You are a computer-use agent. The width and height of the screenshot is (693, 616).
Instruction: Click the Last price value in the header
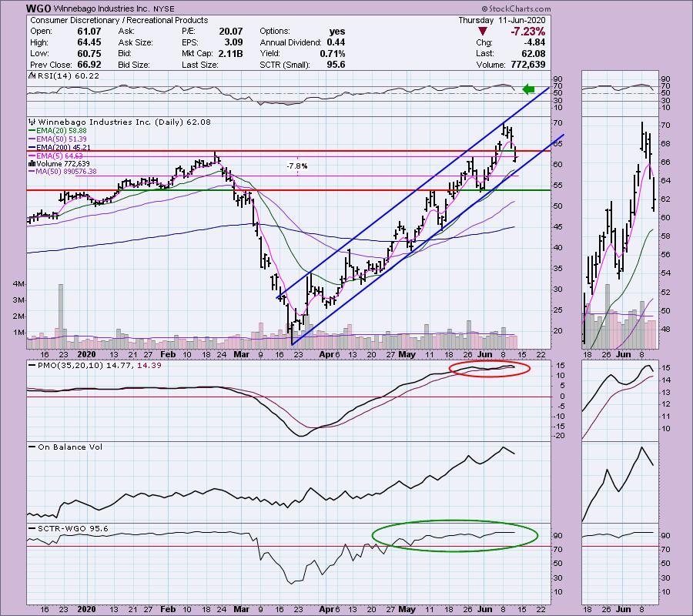(x=534, y=53)
